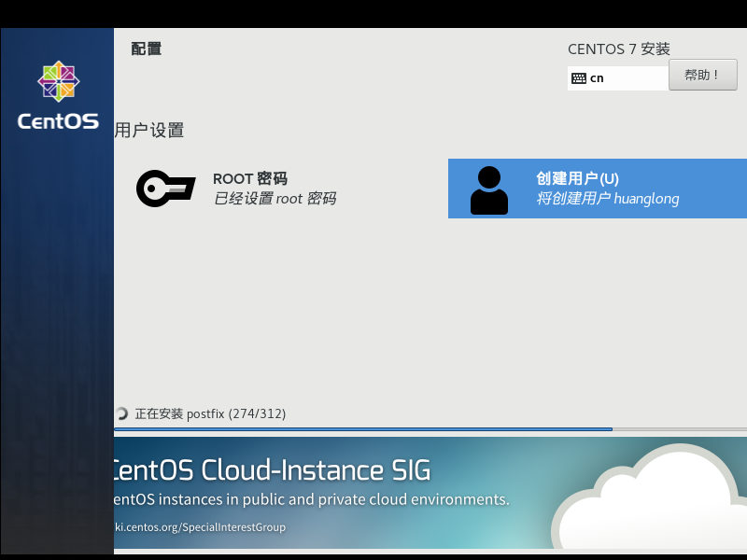The width and height of the screenshot is (747, 560).
Task: Open the 帮助! help button
Action: pos(703,75)
